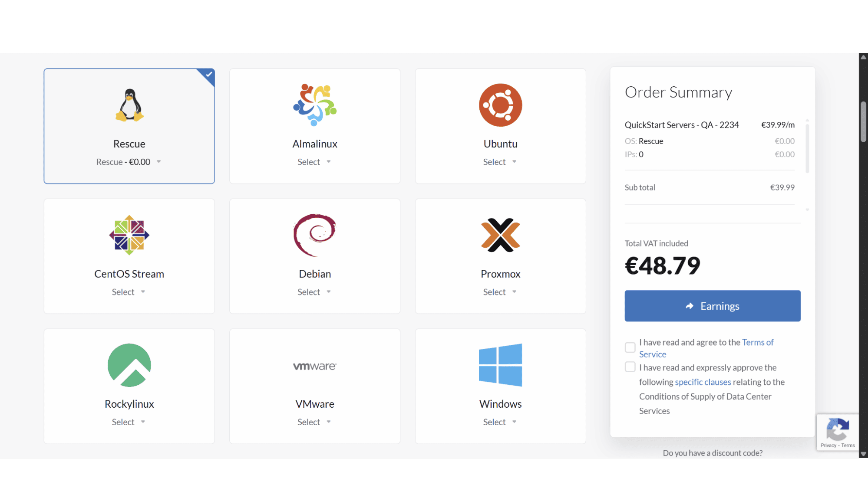Click the page scrollbar down arrow

coord(864,454)
